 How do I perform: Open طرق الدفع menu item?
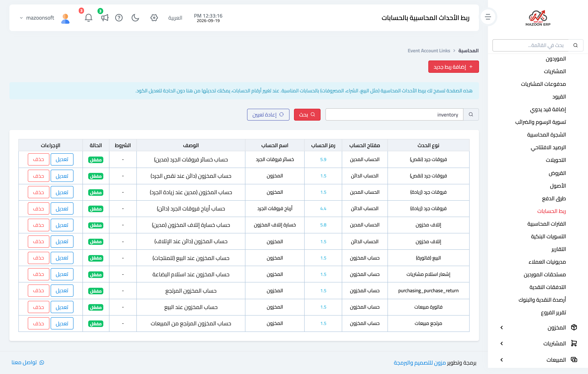(x=554, y=198)
